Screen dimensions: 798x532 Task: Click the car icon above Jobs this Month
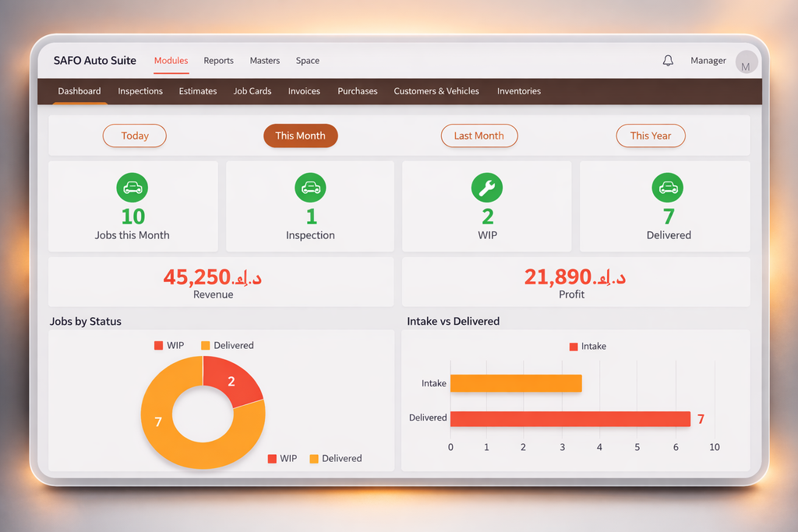coord(132,188)
